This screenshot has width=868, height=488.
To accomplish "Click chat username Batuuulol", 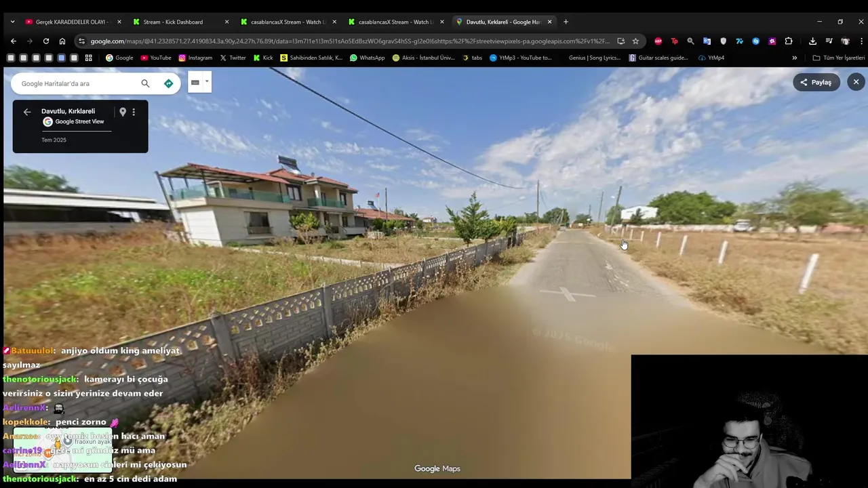I will tap(33, 350).
